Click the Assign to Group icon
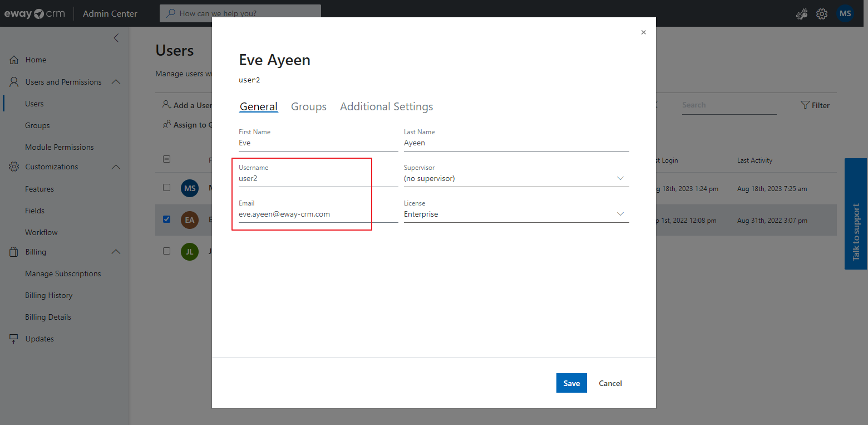The width and height of the screenshot is (868, 425). point(166,124)
